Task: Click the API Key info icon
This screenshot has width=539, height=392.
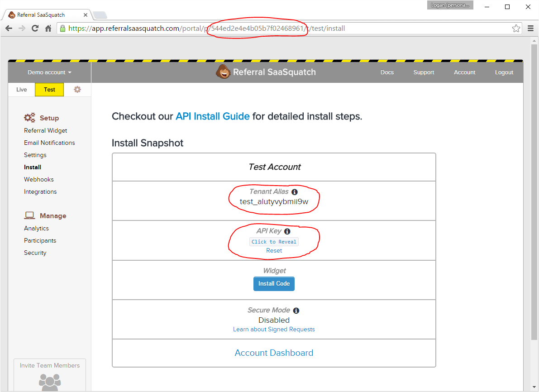Action: coord(287,231)
